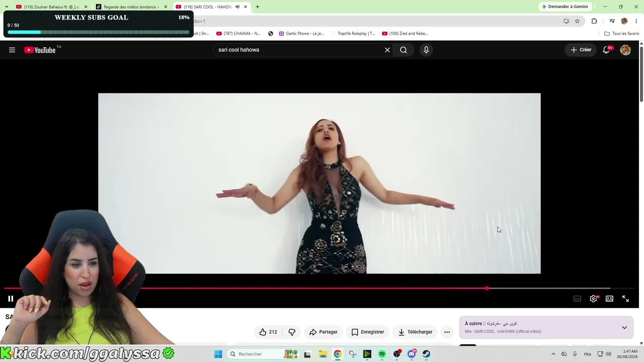This screenshot has height=362, width=644.
Task: Open the YouTube account avatar menu
Action: point(625,50)
